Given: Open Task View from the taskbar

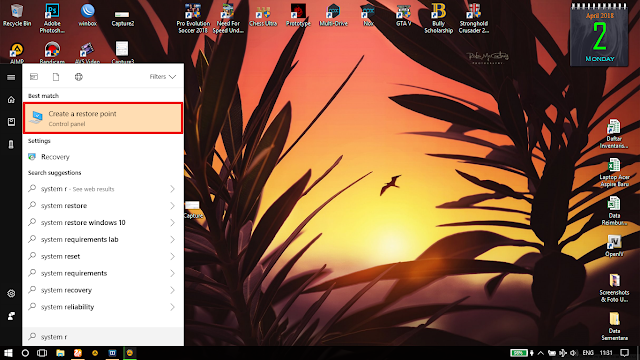Looking at the screenshot, I should [x=42, y=353].
